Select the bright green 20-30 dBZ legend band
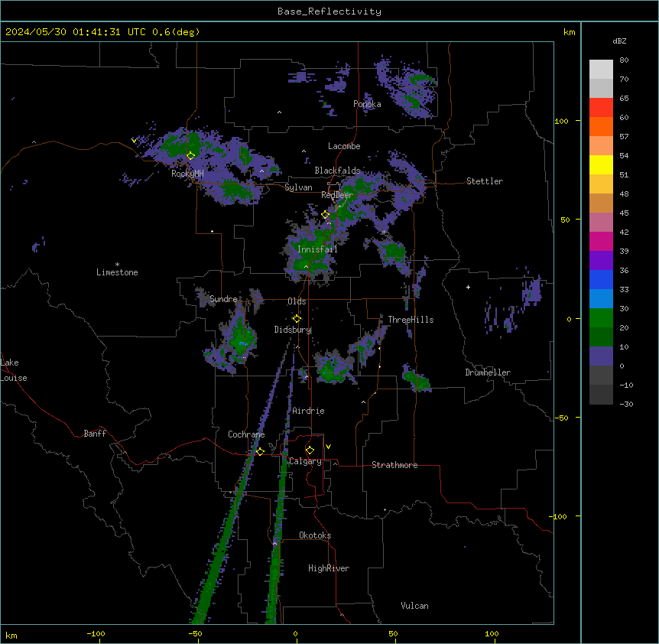The width and height of the screenshot is (659, 644). pos(601,318)
